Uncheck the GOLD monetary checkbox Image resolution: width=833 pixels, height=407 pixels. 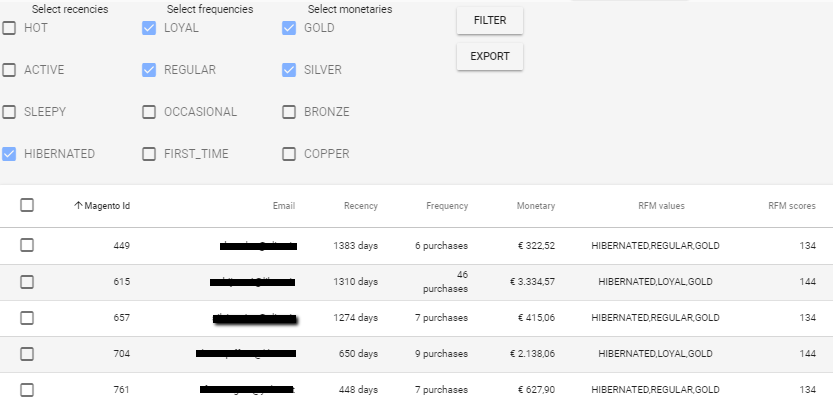(x=289, y=28)
